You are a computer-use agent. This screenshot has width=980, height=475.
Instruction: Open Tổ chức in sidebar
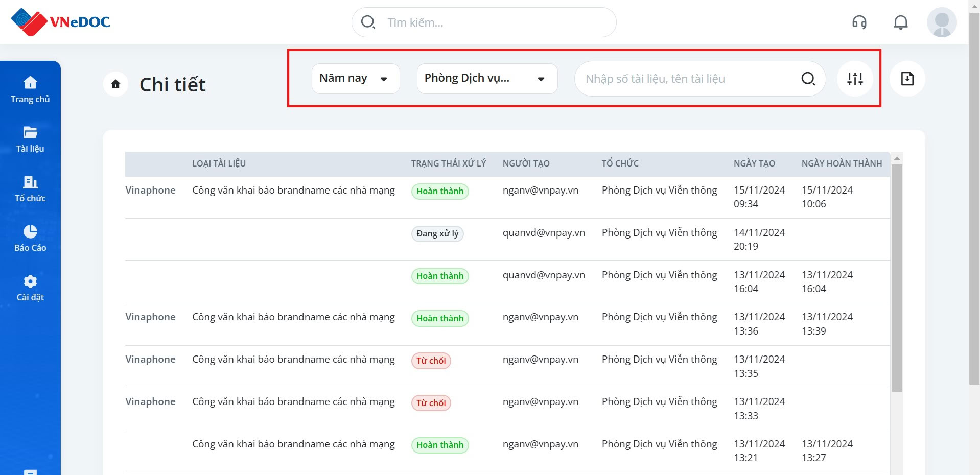30,188
